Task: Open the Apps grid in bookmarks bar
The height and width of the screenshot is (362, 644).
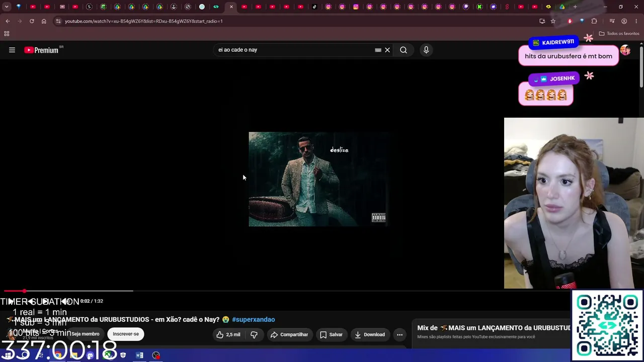Action: [7, 34]
